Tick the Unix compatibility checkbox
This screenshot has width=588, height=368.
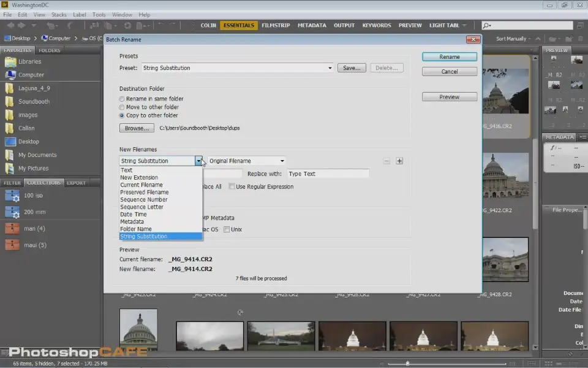click(227, 229)
